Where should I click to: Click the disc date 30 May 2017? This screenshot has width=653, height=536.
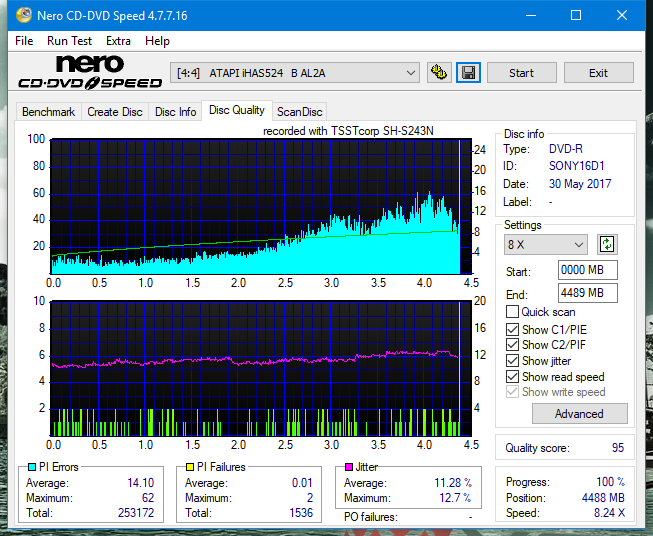pos(580,184)
